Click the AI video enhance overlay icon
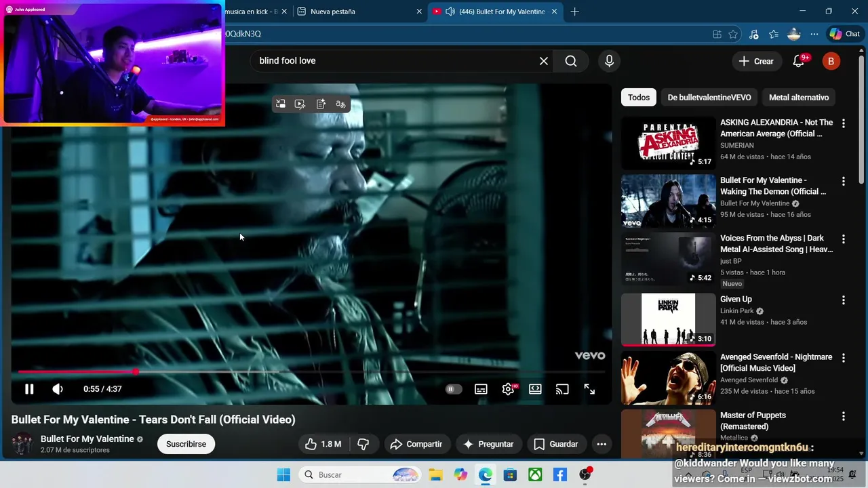The image size is (868, 488). pyautogui.click(x=300, y=104)
